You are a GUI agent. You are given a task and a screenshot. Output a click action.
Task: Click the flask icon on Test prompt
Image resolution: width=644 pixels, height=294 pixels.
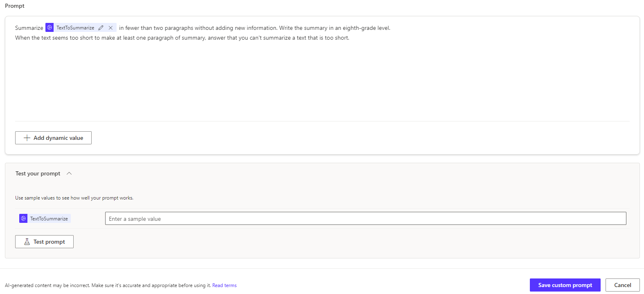tap(27, 242)
